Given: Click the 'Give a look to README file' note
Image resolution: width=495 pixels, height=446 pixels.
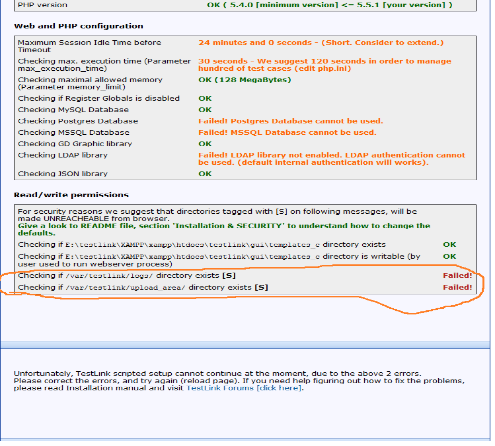Looking at the screenshot, I should tap(224, 229).
